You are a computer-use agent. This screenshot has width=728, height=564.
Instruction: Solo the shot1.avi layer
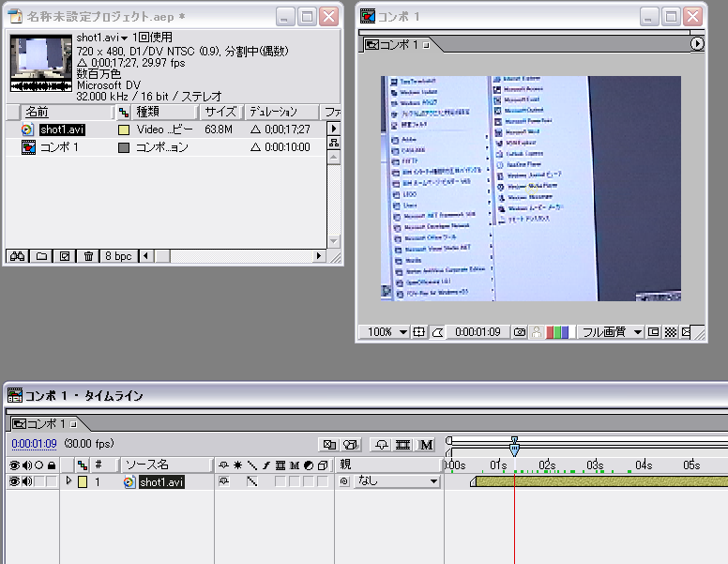coord(39,481)
